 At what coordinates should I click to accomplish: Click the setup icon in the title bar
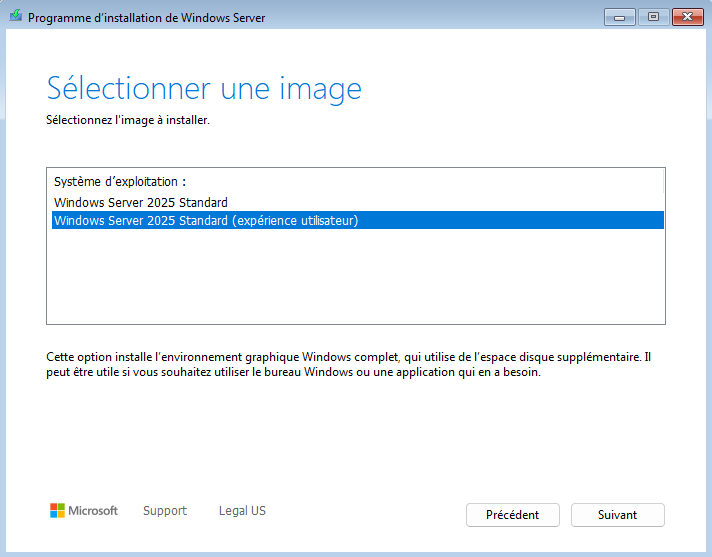[15, 17]
